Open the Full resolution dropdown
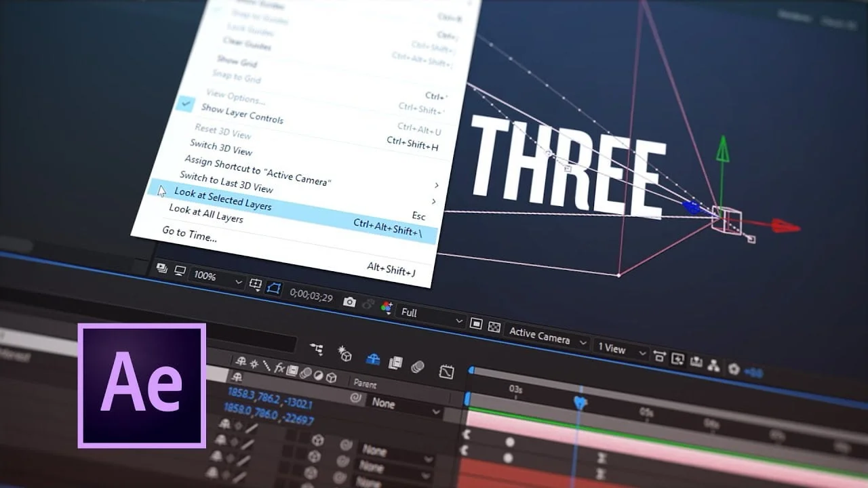 point(431,315)
